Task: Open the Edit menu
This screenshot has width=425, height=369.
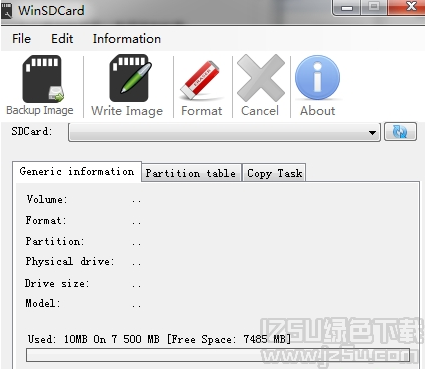Action: click(x=62, y=39)
